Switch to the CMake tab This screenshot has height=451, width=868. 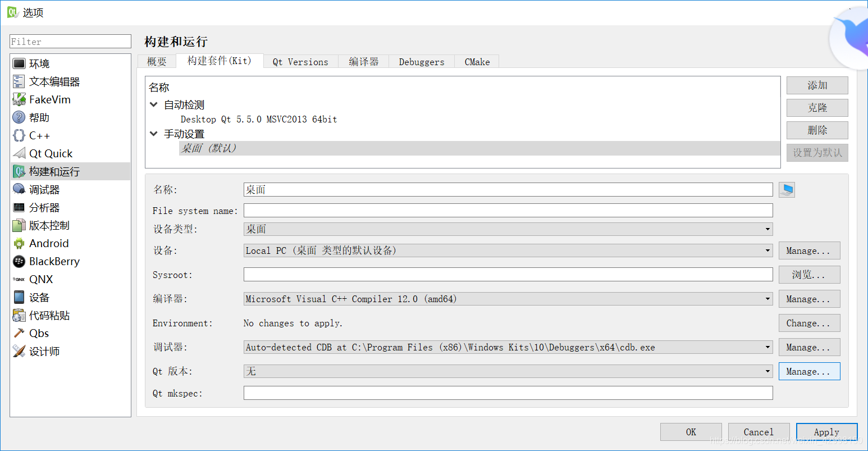click(x=477, y=62)
